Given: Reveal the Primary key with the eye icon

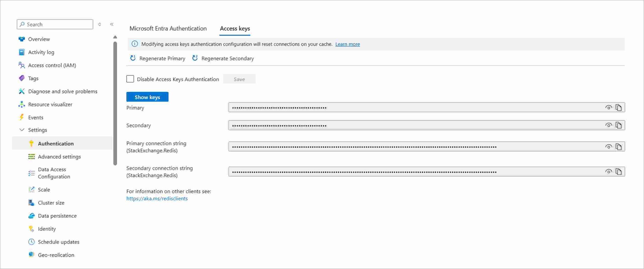Looking at the screenshot, I should (x=608, y=108).
